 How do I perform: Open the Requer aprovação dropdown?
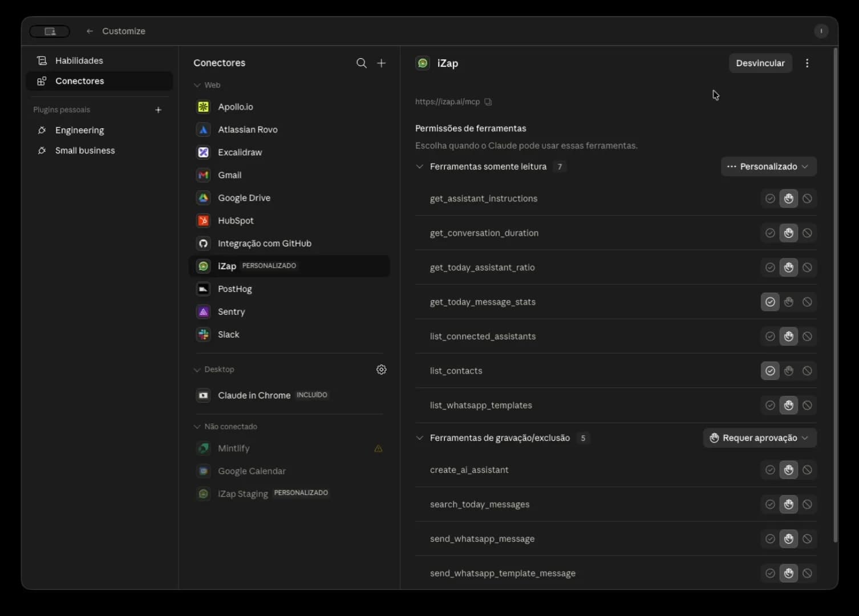pos(760,438)
